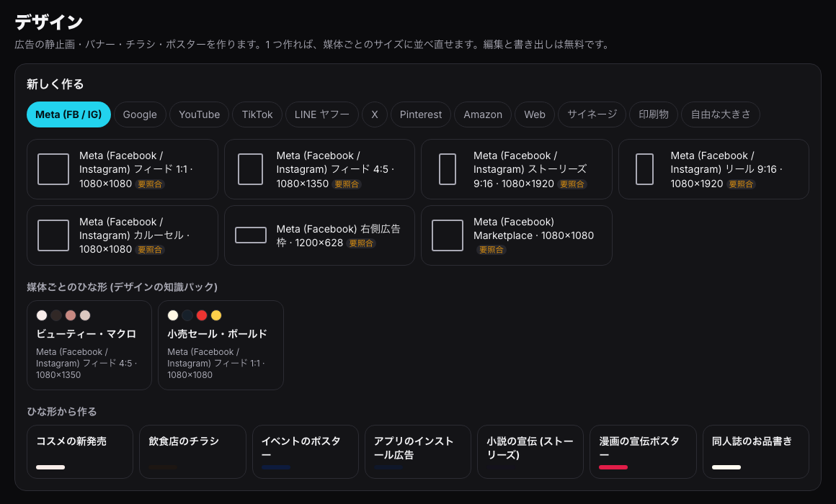Switch to the Google tab
Screen dimensions: 836x504
point(140,114)
